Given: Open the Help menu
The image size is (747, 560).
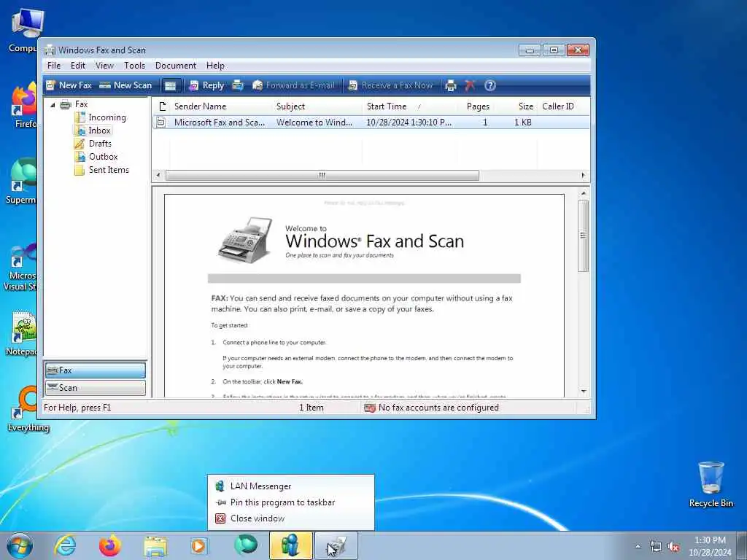Looking at the screenshot, I should [x=215, y=65].
